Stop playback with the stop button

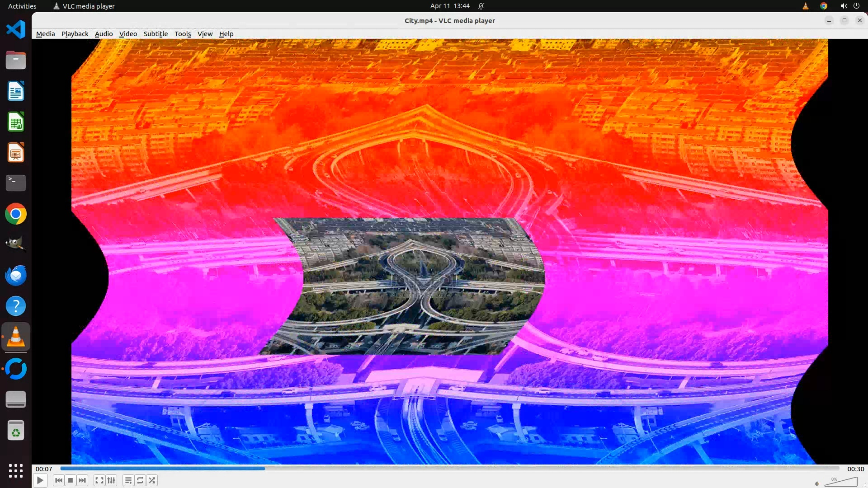[71, 480]
